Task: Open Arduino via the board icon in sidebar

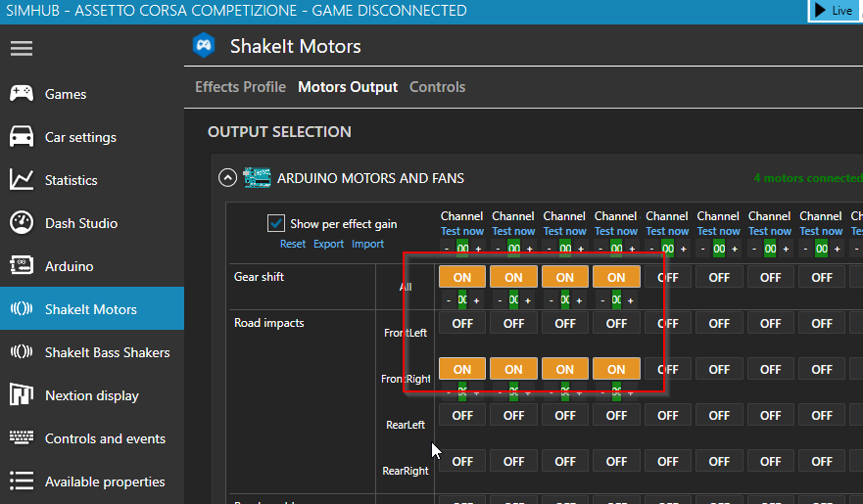Action: [x=22, y=266]
